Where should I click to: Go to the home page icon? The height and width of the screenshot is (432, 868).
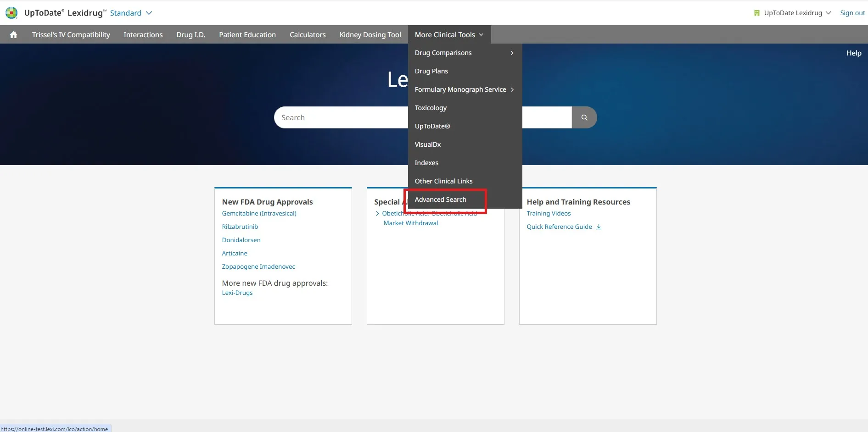pos(13,35)
